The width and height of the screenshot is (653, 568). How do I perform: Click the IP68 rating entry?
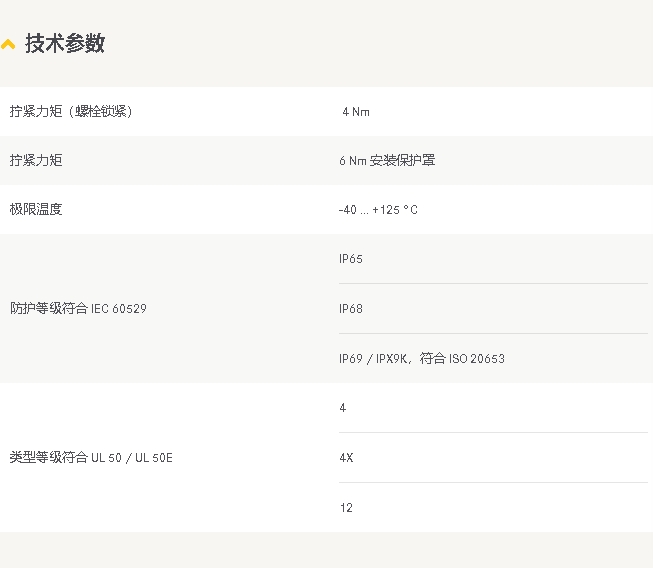tap(351, 309)
